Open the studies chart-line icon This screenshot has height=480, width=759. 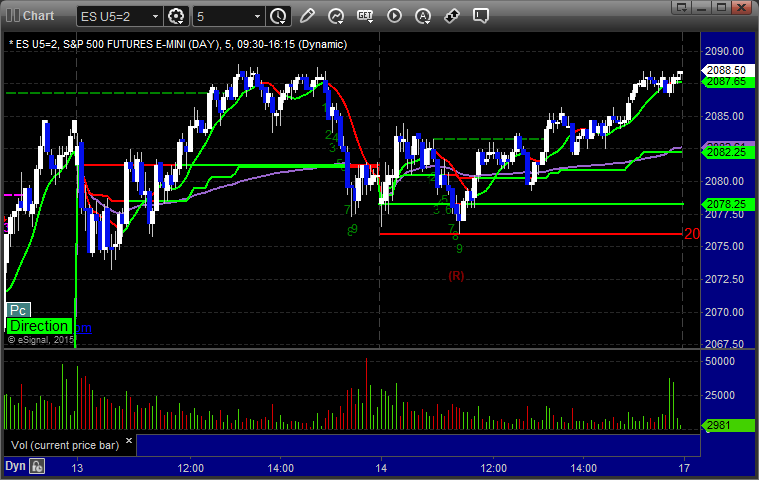pyautogui.click(x=336, y=16)
